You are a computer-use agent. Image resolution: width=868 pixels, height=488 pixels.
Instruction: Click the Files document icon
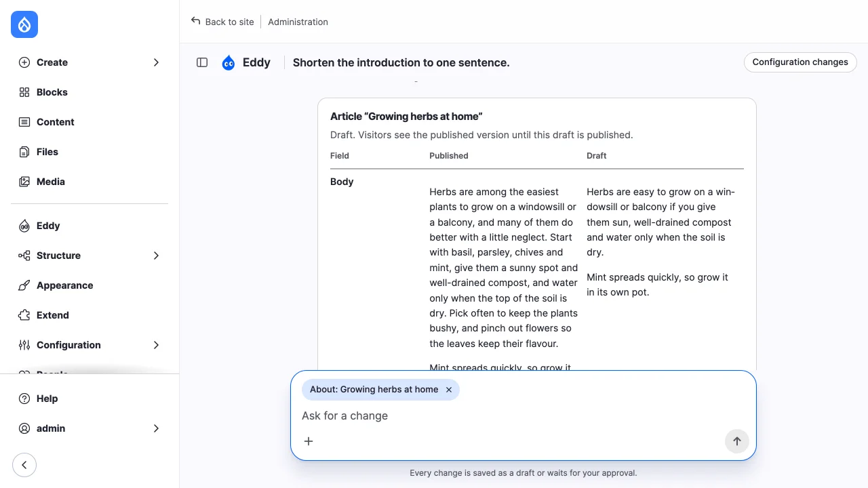[24, 152]
